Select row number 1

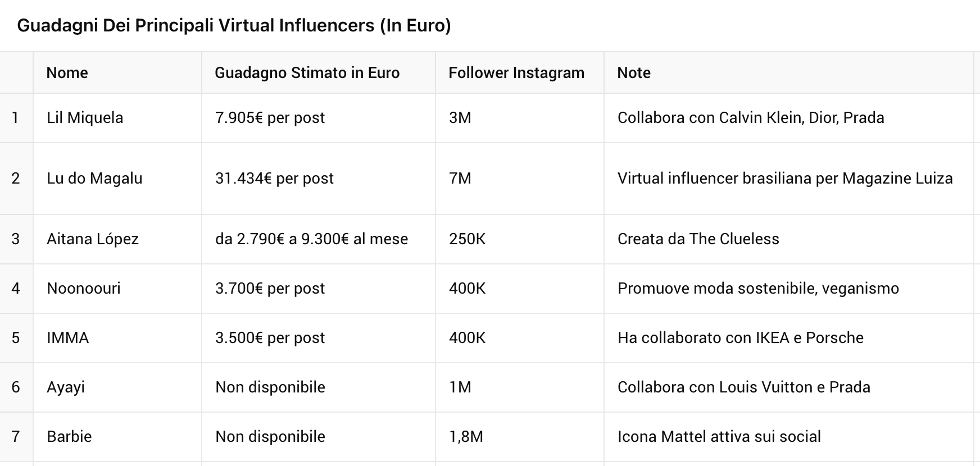pyautogui.click(x=16, y=118)
